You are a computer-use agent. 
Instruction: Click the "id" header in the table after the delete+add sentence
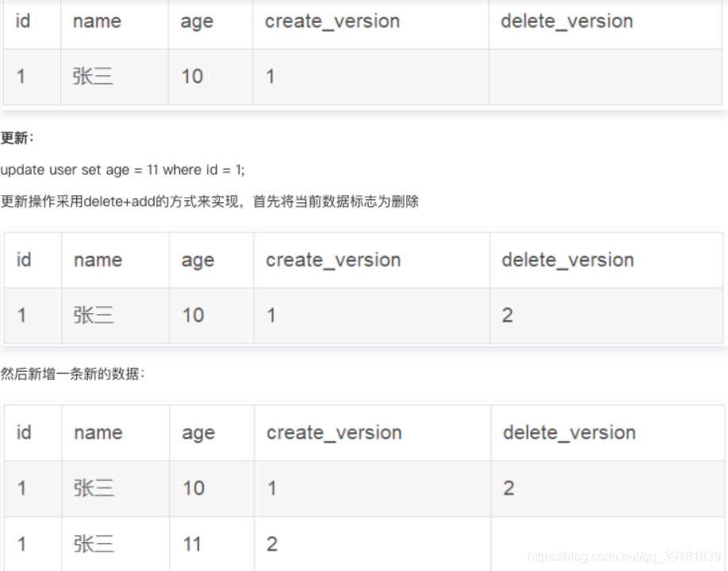pyautogui.click(x=24, y=260)
